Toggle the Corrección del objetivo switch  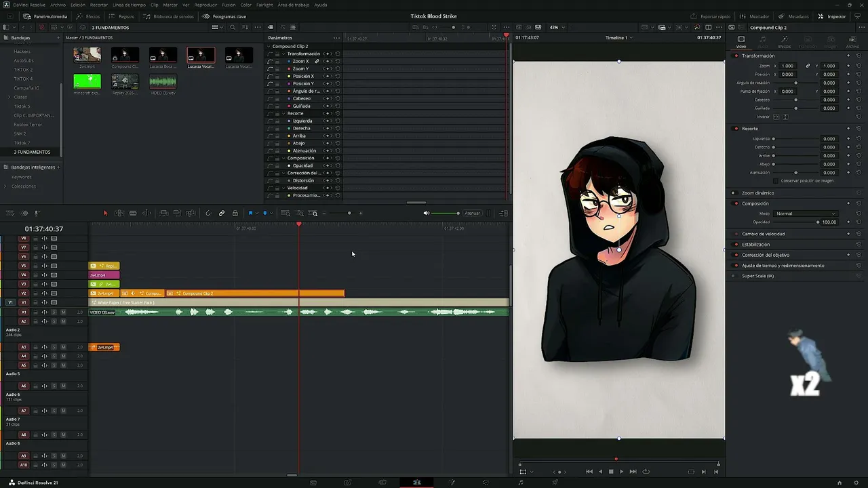pyautogui.click(x=736, y=255)
